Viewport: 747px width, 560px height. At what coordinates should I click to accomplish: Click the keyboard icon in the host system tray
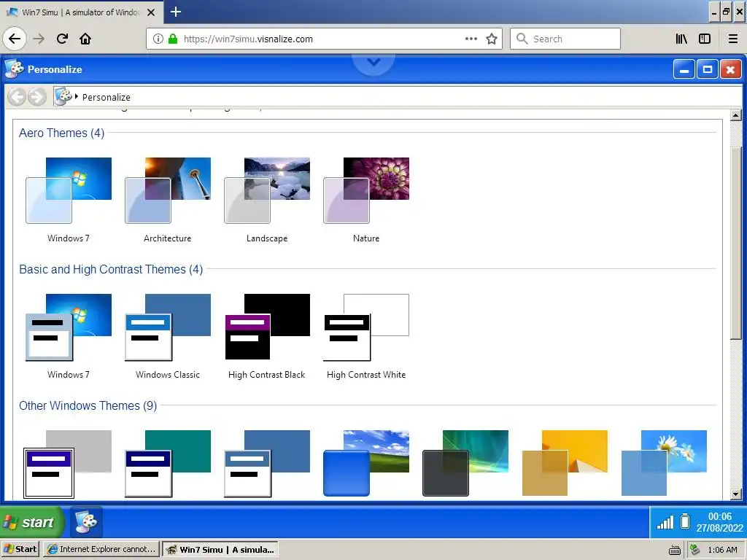tap(675, 550)
